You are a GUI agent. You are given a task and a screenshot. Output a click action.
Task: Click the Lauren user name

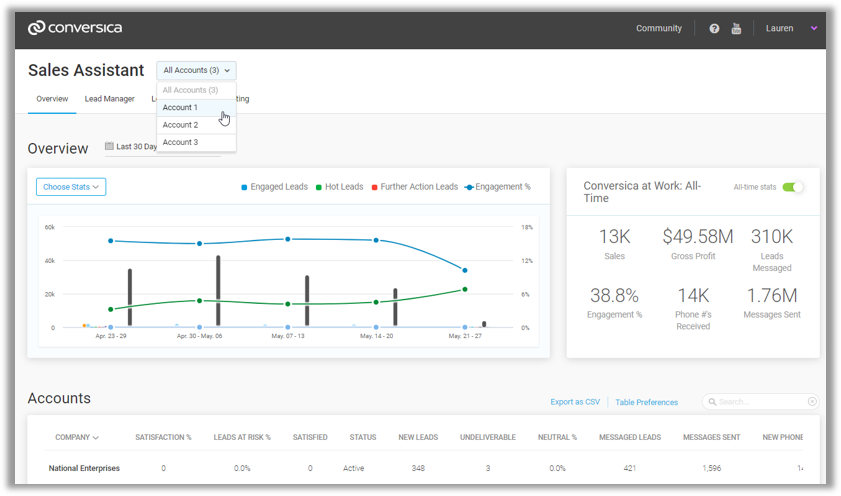click(779, 28)
